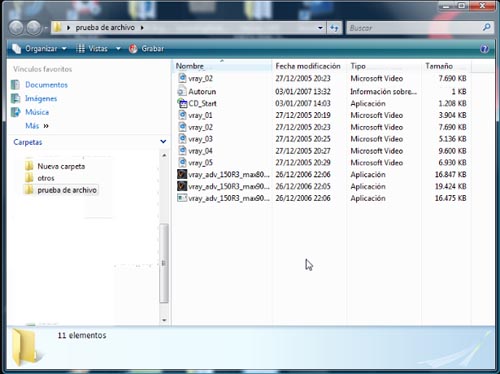Click the folder icon in the address bar
Viewport: 500px width, 374px height.
57,27
